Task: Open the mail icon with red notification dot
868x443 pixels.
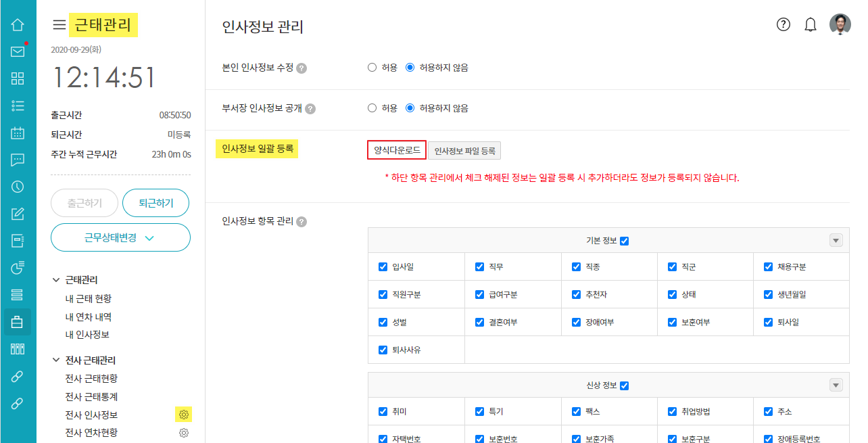Action: [x=18, y=51]
